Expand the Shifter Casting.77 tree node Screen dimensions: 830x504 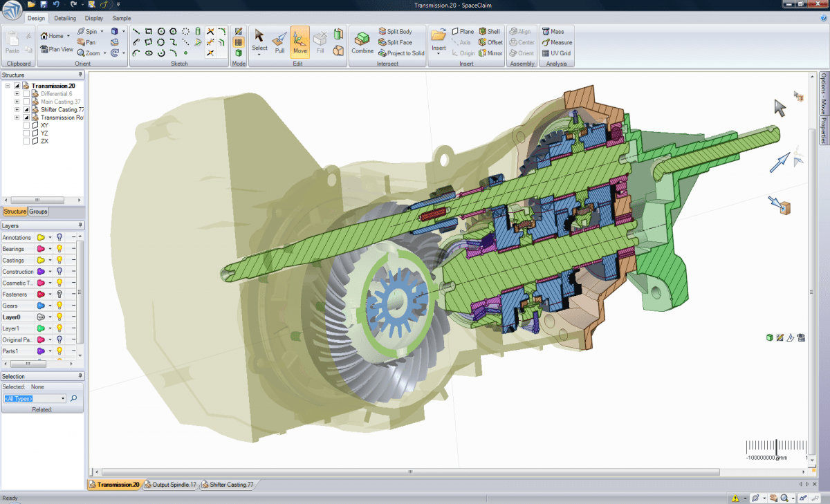tap(17, 110)
